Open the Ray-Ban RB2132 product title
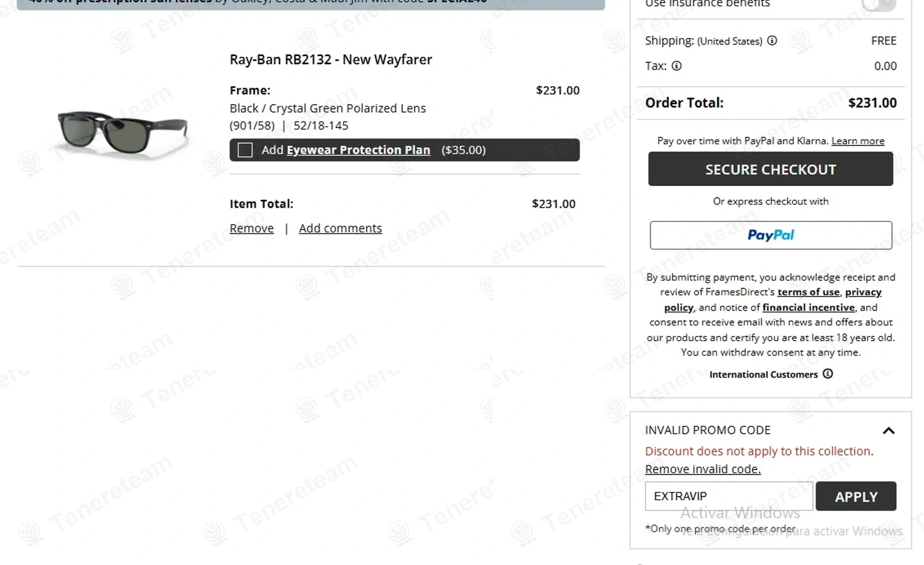The image size is (924, 565). (331, 60)
